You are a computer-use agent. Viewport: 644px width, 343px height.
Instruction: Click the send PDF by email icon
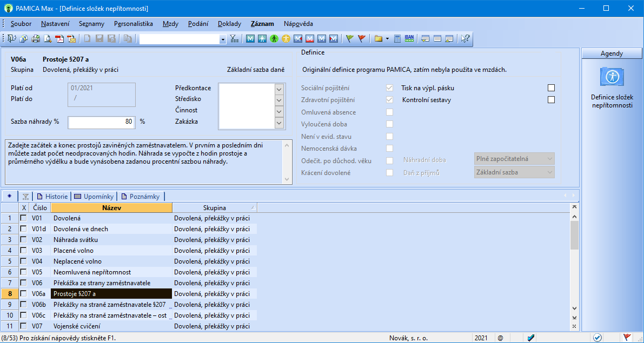[x=71, y=38]
